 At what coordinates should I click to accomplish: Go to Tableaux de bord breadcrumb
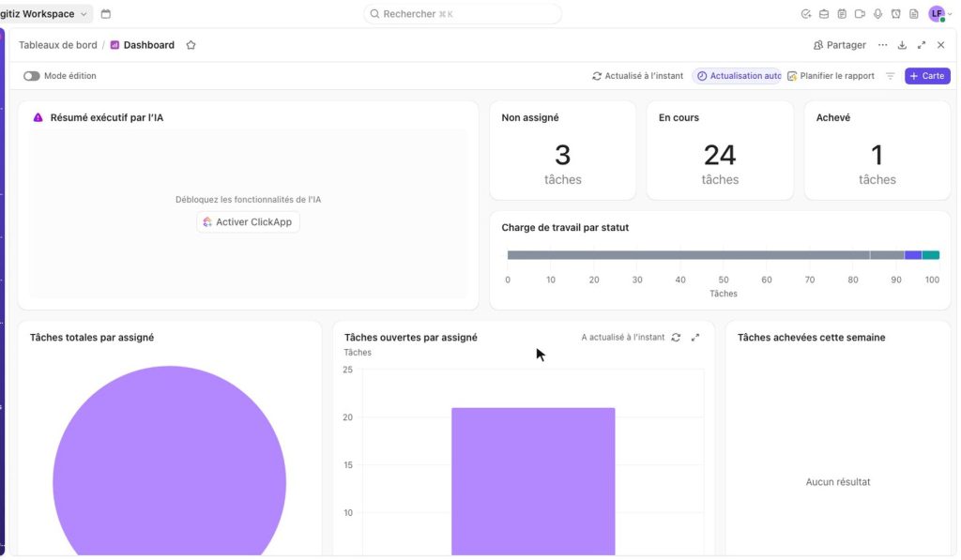pos(57,45)
